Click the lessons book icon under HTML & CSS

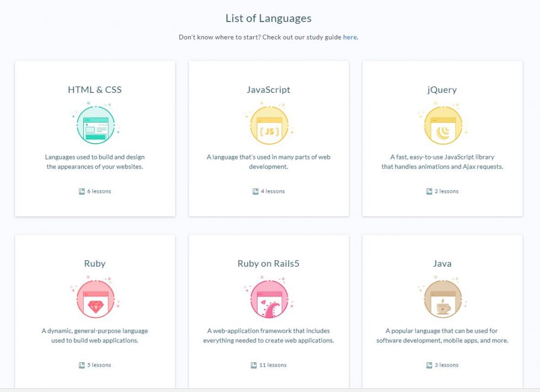[x=83, y=191]
